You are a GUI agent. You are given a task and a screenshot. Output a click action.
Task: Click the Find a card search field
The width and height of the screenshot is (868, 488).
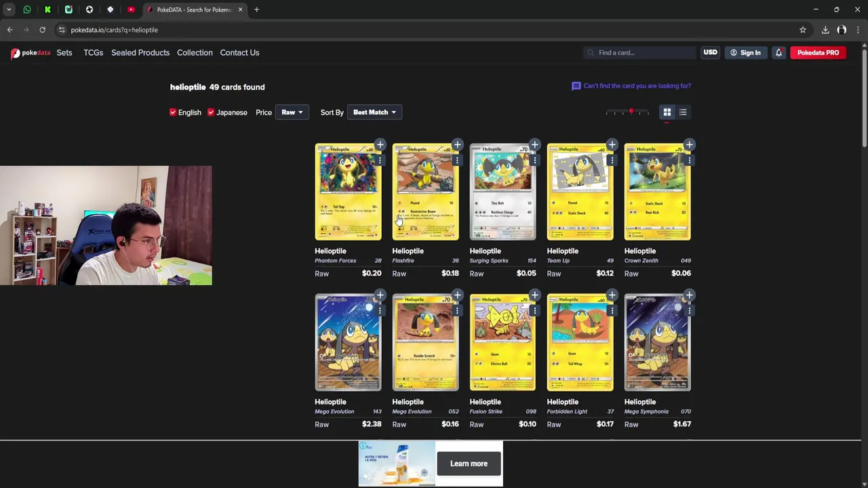point(640,53)
